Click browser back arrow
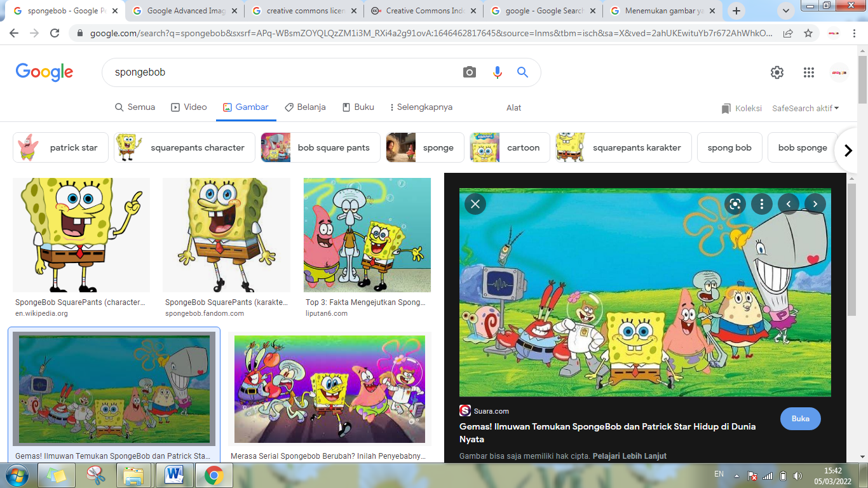The height and width of the screenshot is (488, 868). [15, 33]
